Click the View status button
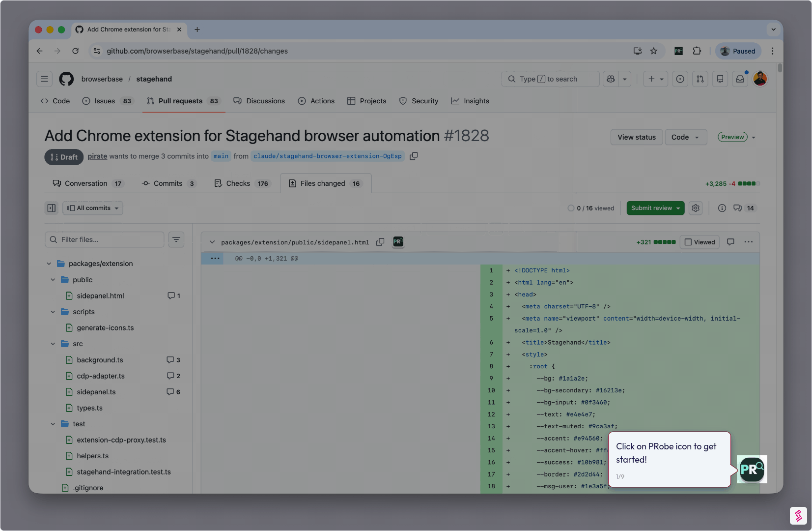Image resolution: width=812 pixels, height=531 pixels. pos(637,137)
